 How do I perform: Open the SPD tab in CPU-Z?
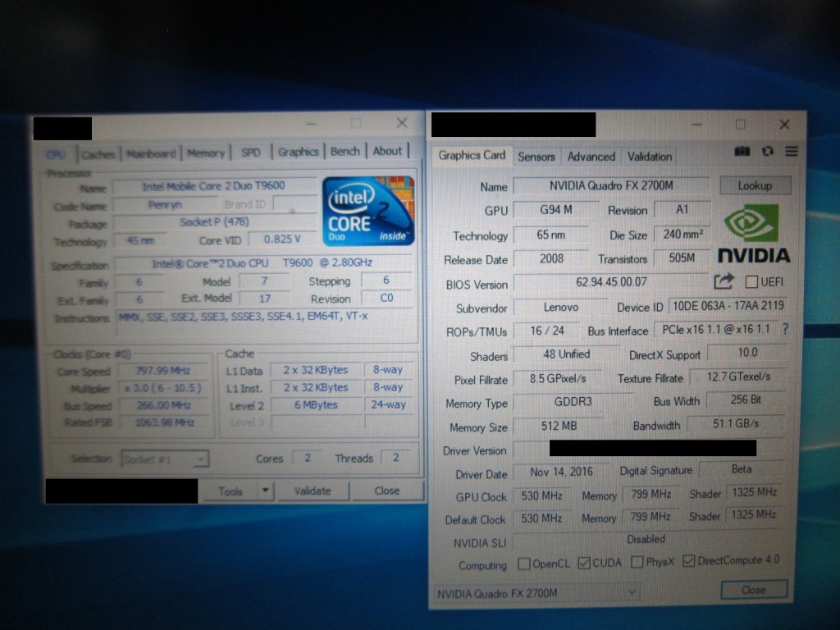(x=251, y=153)
